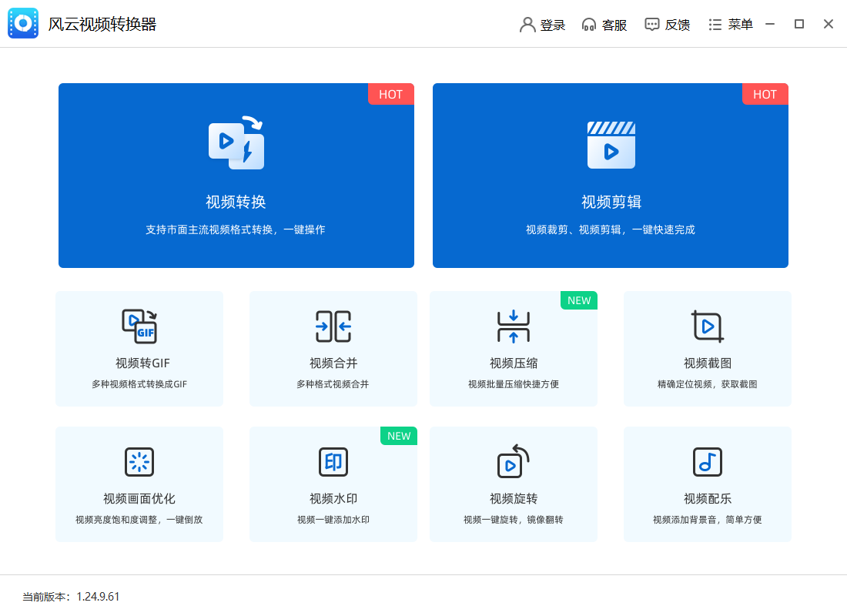Click the HOT label on 视频剪辑 card
Screen dimensions: 847x616
(765, 94)
